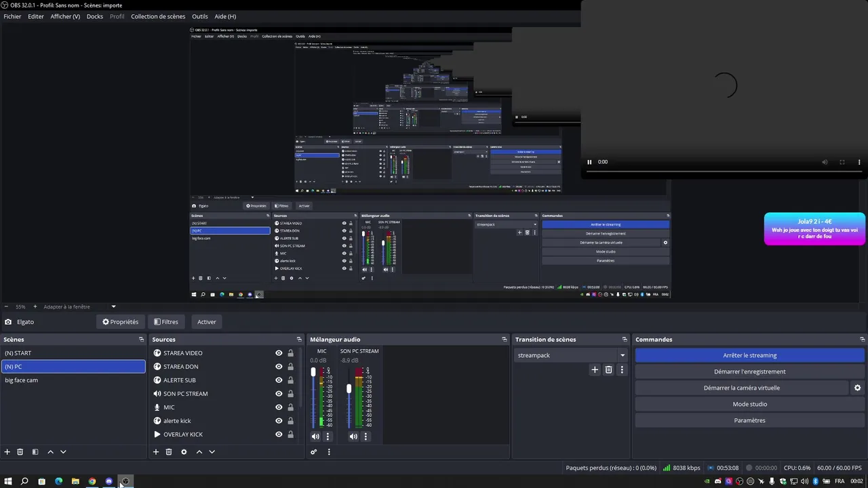Image resolution: width=868 pixels, height=488 pixels.
Task: Select the (N) START scene
Action: [73, 353]
